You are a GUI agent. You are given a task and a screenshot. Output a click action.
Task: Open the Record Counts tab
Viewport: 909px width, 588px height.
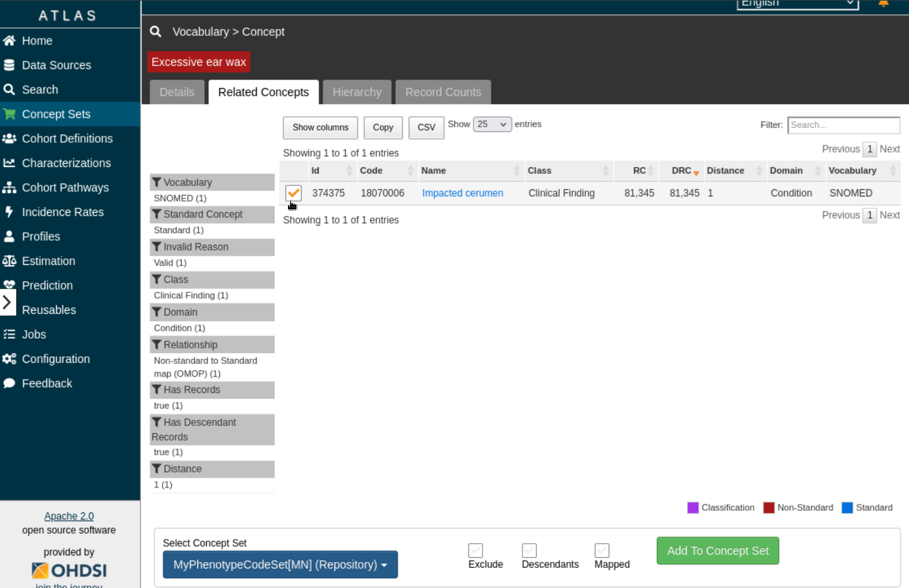pos(443,92)
